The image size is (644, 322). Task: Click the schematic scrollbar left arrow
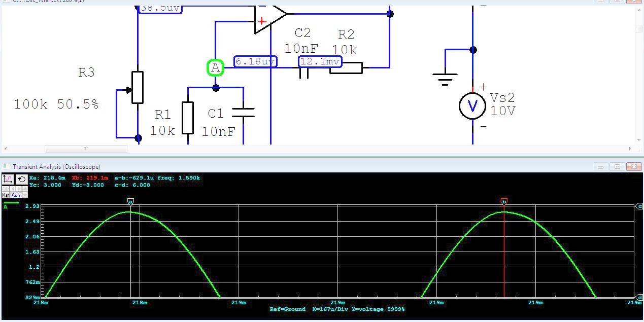coord(5,149)
